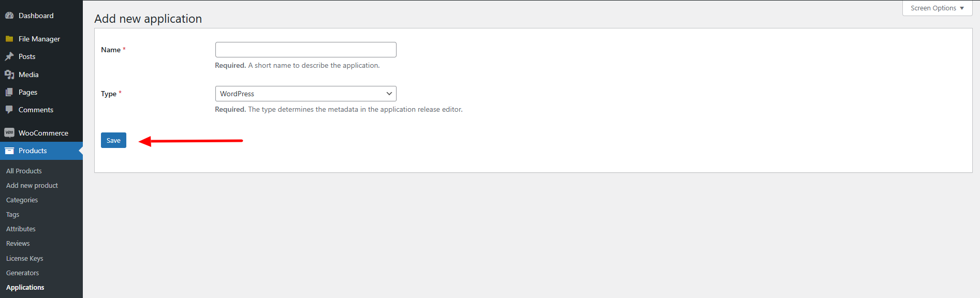Expand the Screen Options panel

[937, 8]
